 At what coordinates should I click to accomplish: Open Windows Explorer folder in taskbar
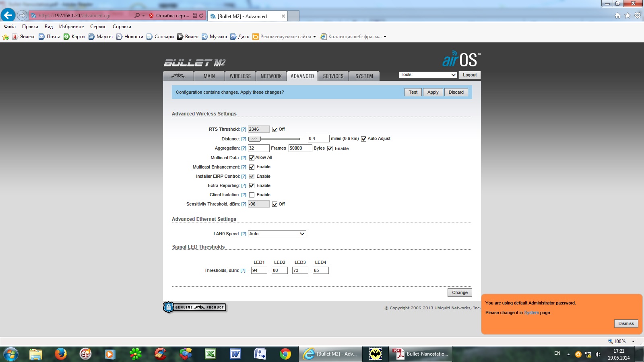tap(35, 354)
